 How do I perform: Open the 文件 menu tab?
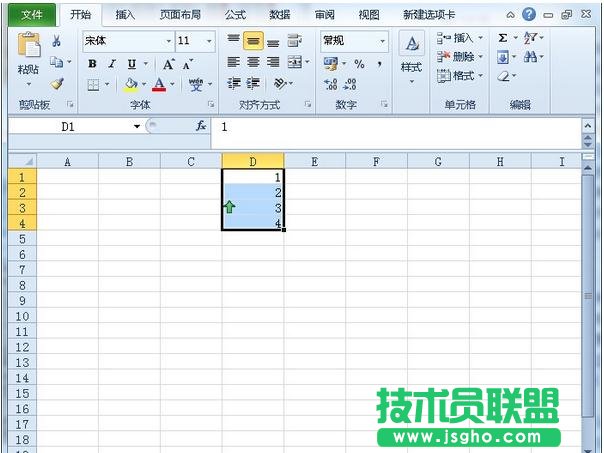coord(32,15)
